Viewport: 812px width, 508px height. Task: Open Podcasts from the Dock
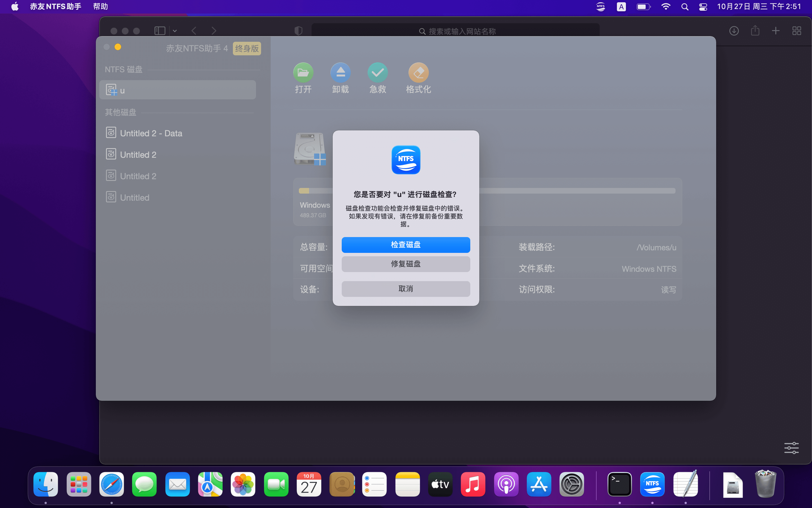click(506, 484)
